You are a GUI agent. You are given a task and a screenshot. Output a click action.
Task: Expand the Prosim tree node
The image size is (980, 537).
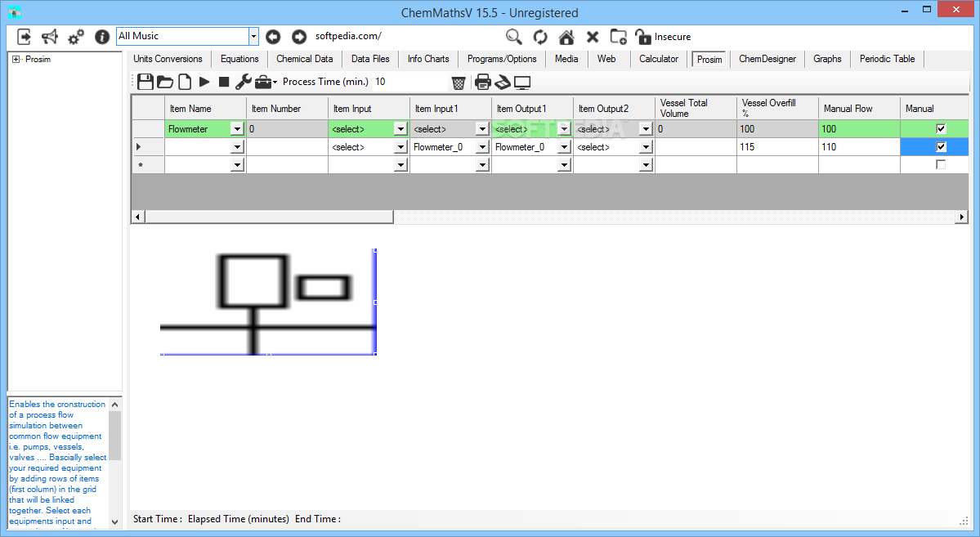[x=16, y=60]
